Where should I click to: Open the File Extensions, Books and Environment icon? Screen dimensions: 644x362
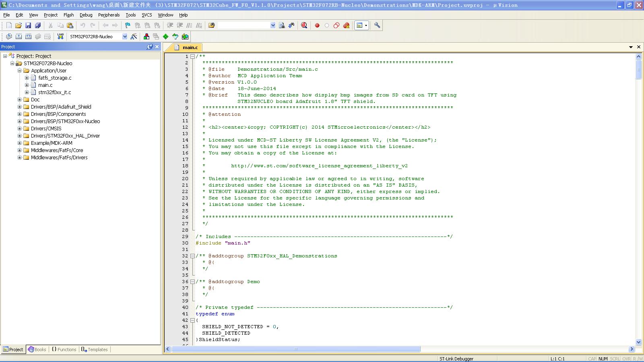(147, 37)
